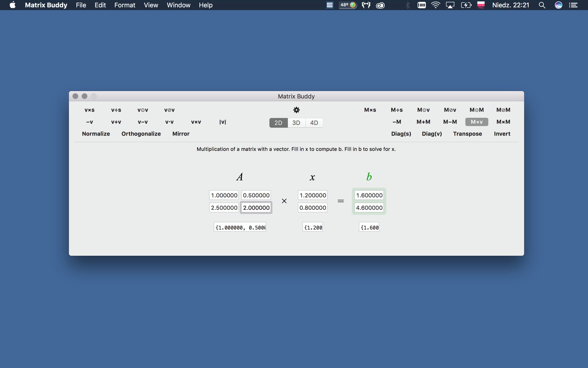
Task: Open the AirPlay display icon
Action: pos(450,5)
